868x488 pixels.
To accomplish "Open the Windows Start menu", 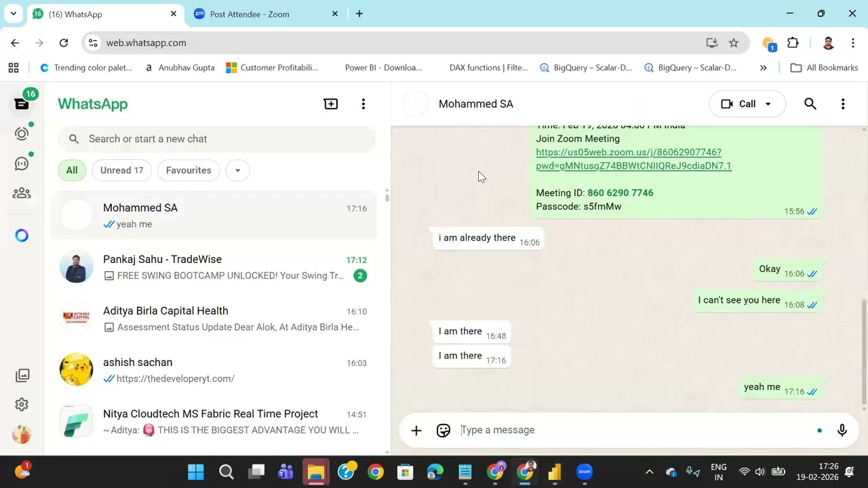I will [196, 472].
